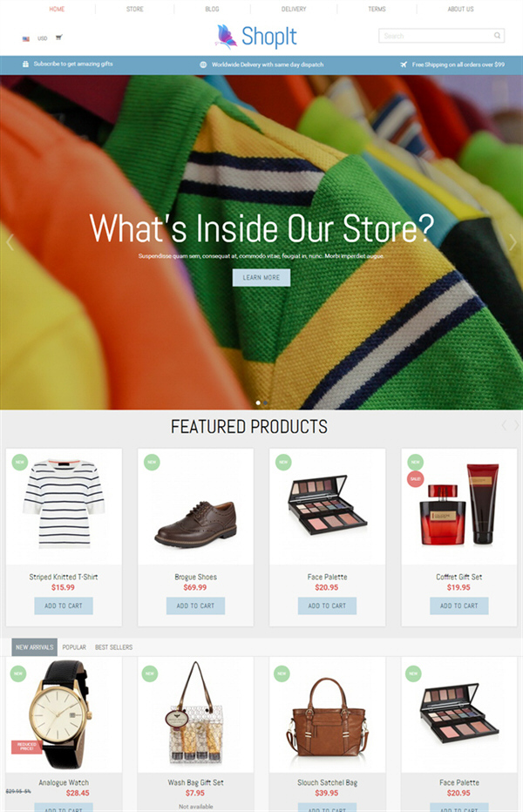Image resolution: width=523 pixels, height=812 pixels.
Task: Open the shopping cart icon
Action: [59, 37]
